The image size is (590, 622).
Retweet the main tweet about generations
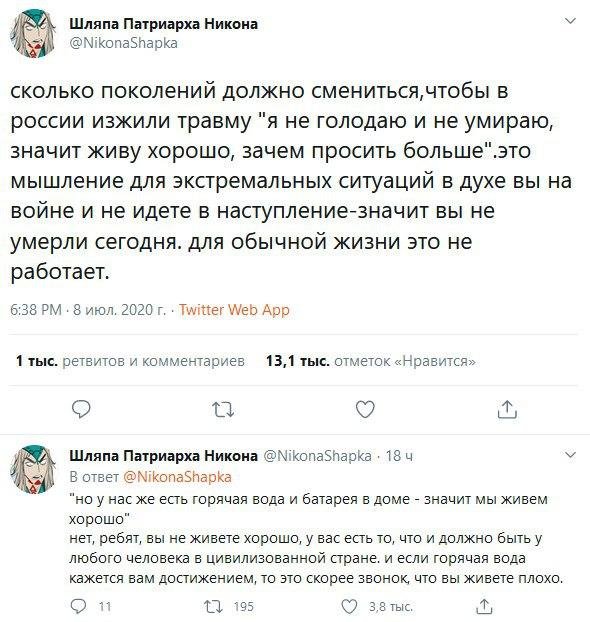pos(223,410)
